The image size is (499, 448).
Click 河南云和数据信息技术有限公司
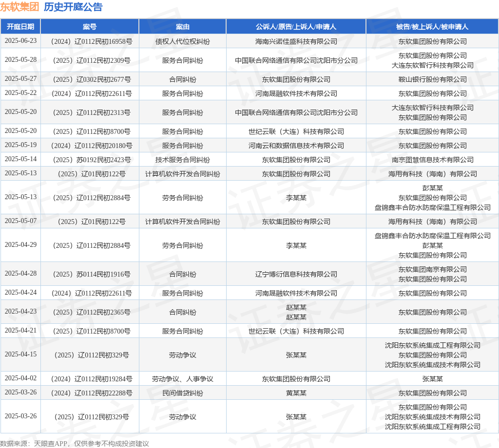(296, 146)
